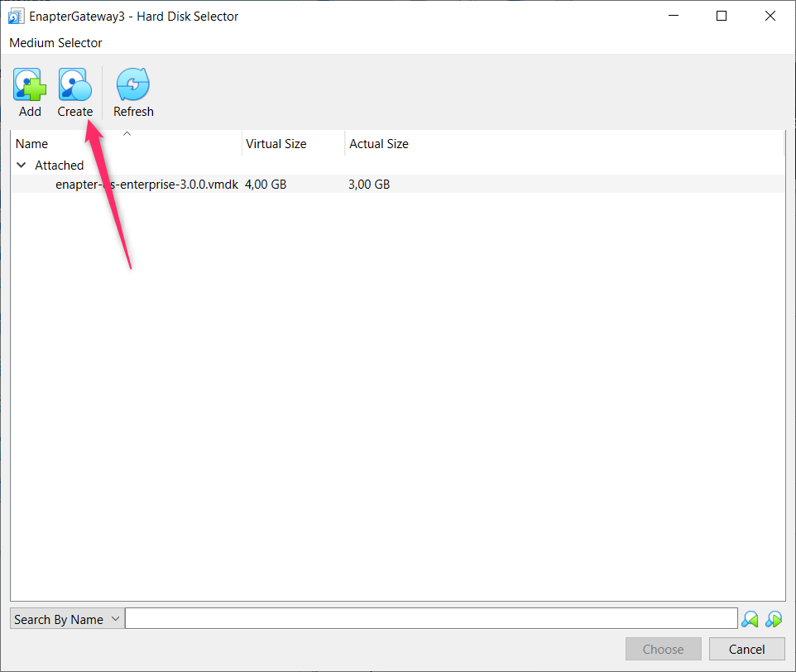The image size is (796, 672).
Task: Click the Choose button
Action: point(663,649)
